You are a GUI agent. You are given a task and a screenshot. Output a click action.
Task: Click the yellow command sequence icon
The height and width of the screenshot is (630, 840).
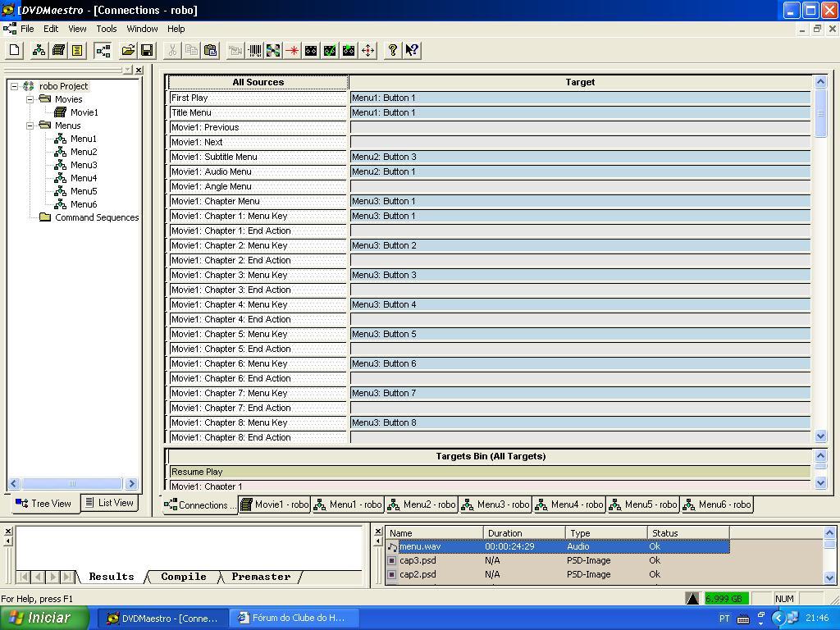click(x=77, y=51)
